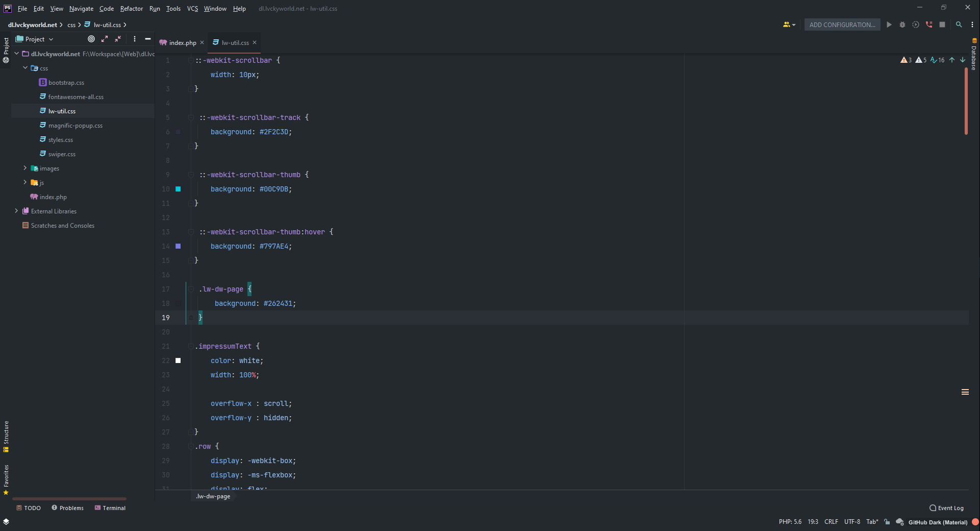The width and height of the screenshot is (980, 531).
Task: Toggle read-only lock icon in status bar
Action: pos(887,522)
